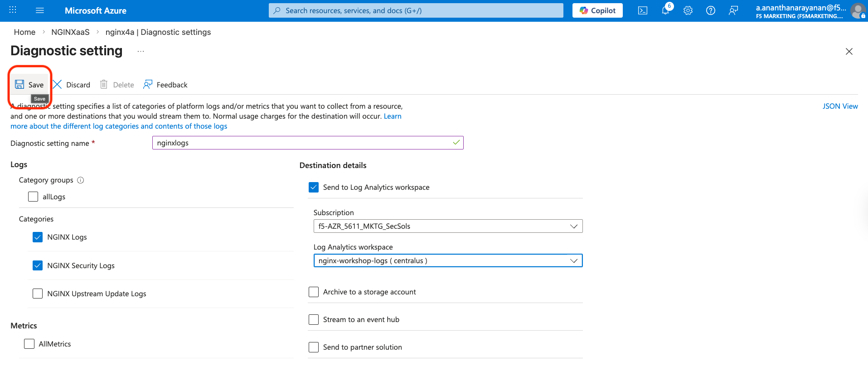This screenshot has width=868, height=366.
Task: Enable NGINX Upstream Update Logs checkbox
Action: pos(38,294)
